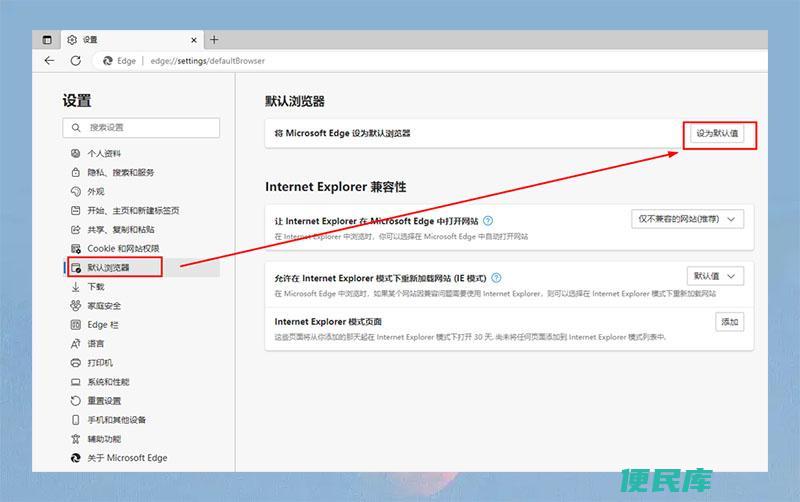This screenshot has height=502, width=800.
Task: Open 系统和性能 settings page
Action: (x=108, y=382)
